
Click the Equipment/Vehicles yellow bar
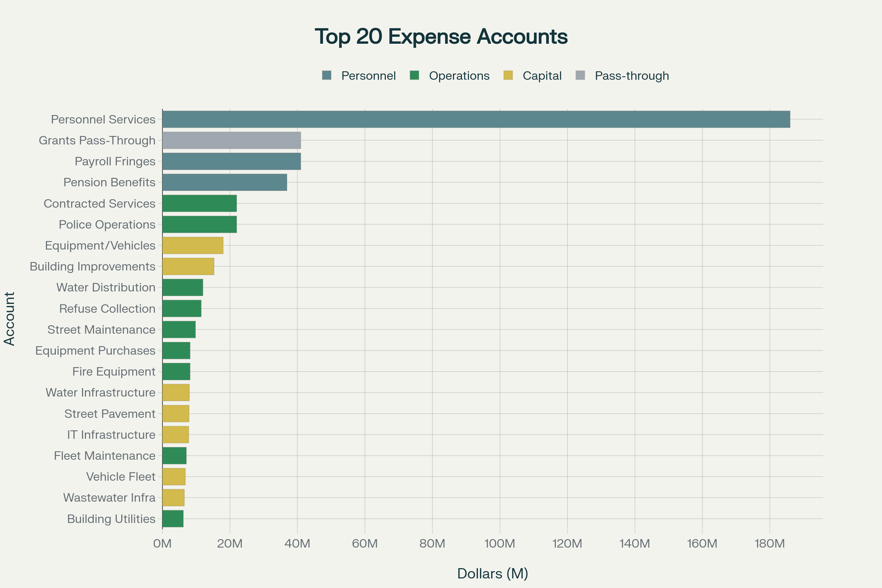point(193,245)
